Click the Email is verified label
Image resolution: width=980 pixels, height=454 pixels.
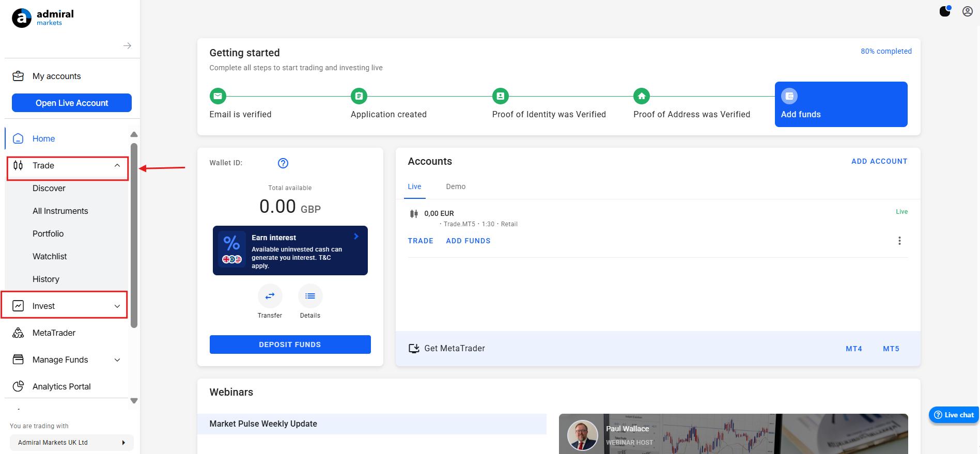(241, 114)
